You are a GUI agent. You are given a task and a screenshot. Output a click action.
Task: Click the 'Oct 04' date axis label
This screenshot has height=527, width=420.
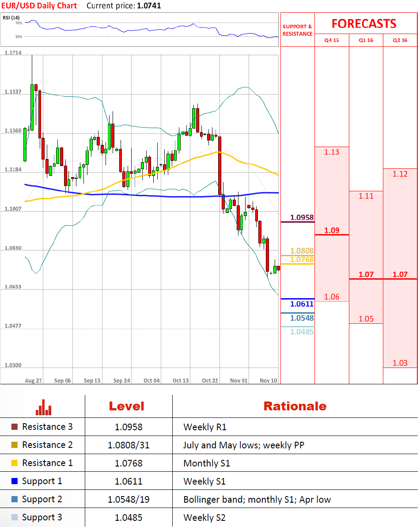(151, 381)
